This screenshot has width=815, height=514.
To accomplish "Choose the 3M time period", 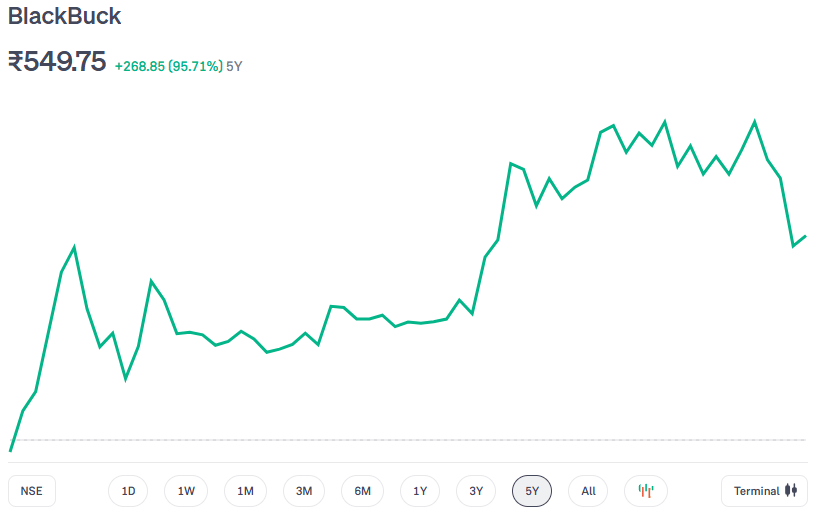I will (304, 491).
